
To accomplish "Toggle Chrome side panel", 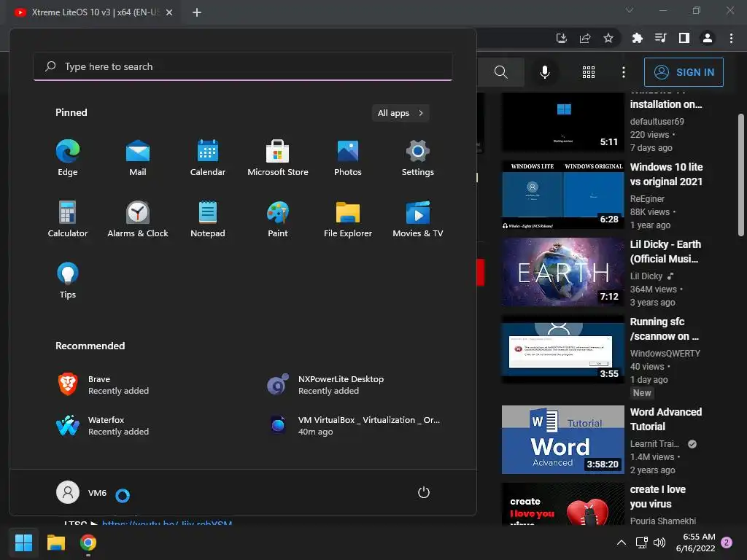I will (x=684, y=38).
